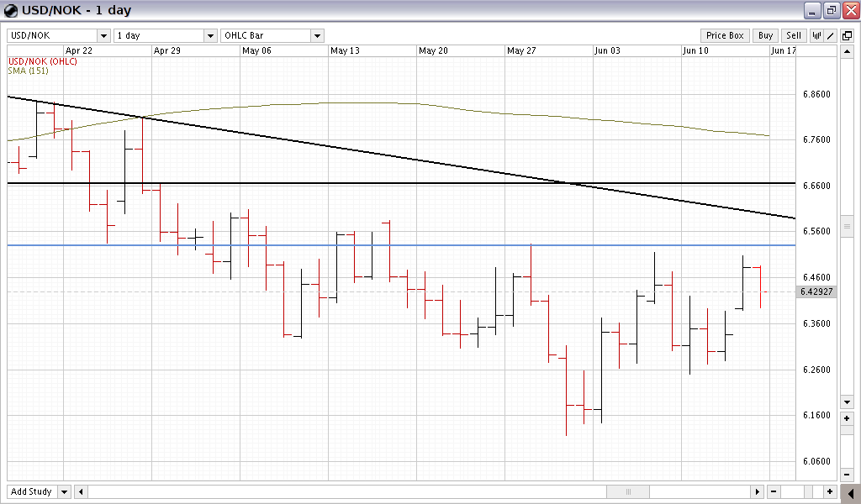Viewport: 861px width, 504px height.
Task: Click the May 06 date label
Action: (x=256, y=50)
